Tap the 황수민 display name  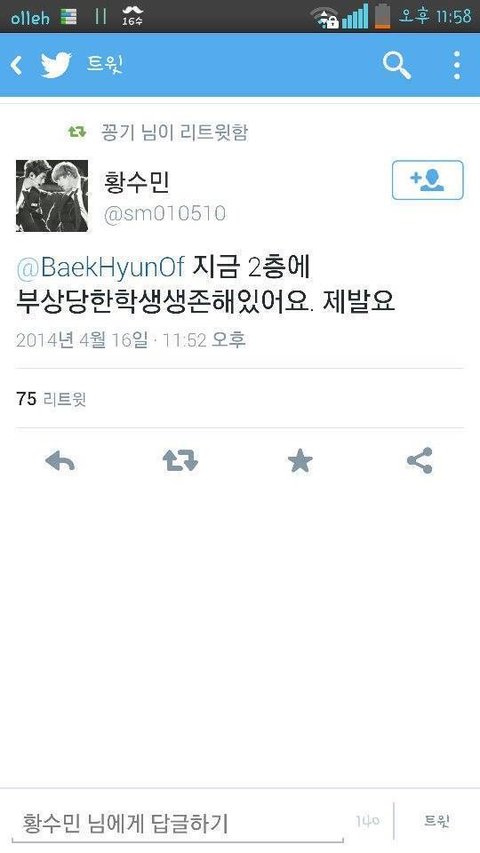[137, 182]
